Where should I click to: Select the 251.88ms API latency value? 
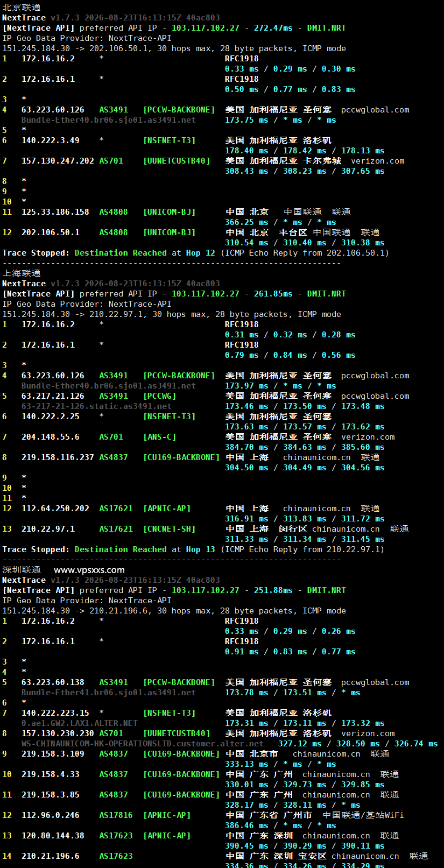273,590
